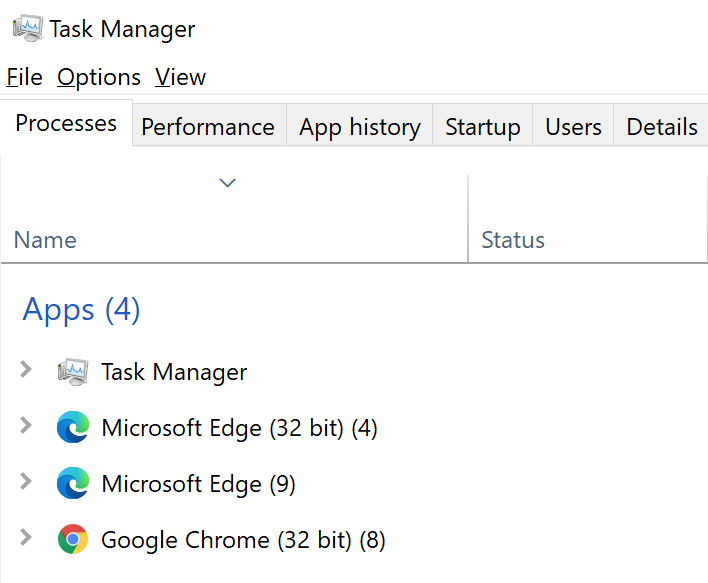Viewport: 708px width, 583px height.
Task: Expand Microsoft Edge (9) group
Action: 26,481
